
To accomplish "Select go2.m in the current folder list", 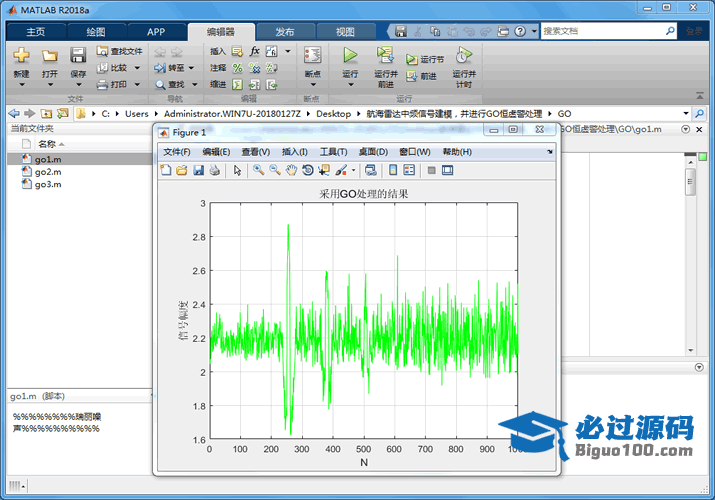I will (48, 172).
